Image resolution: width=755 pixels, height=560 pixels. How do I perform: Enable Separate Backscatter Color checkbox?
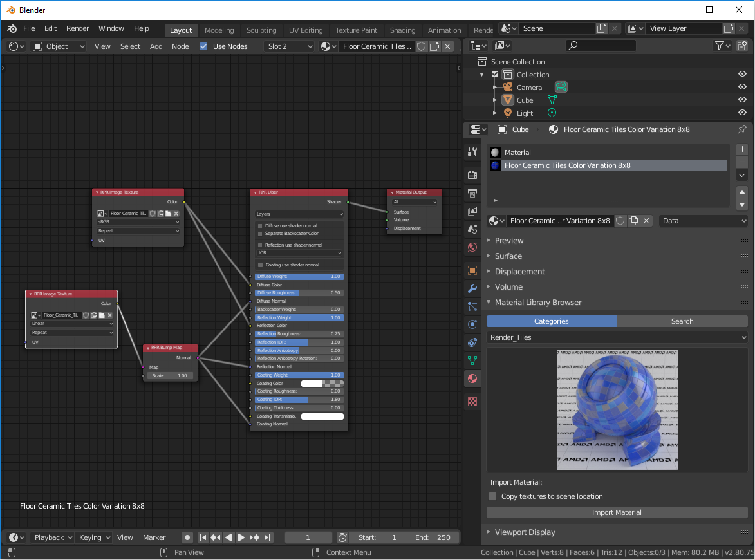tap(261, 234)
